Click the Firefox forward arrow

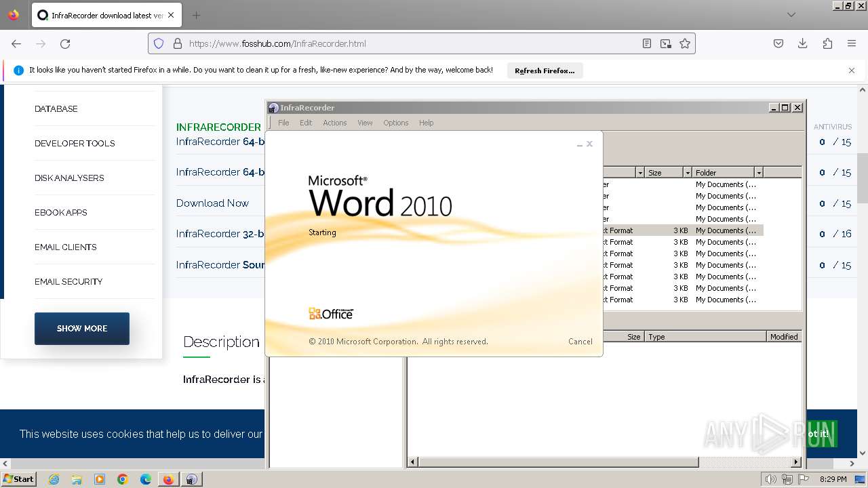[41, 43]
